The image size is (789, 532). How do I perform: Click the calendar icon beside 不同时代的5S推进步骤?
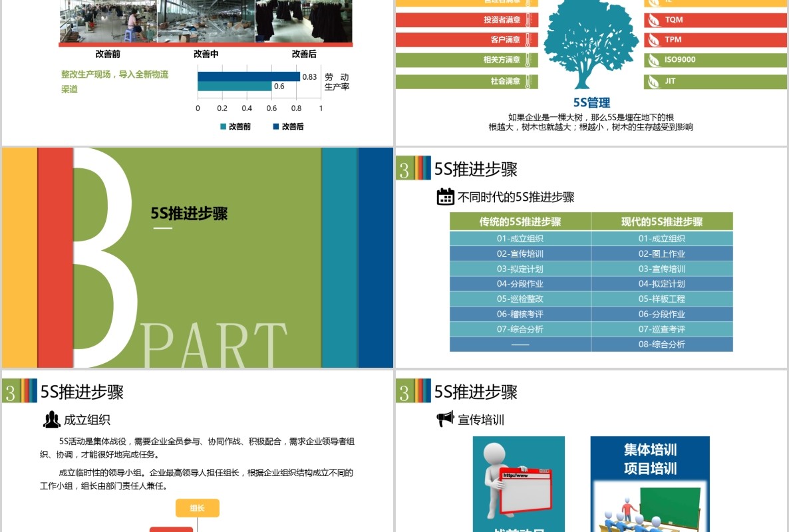click(x=445, y=197)
